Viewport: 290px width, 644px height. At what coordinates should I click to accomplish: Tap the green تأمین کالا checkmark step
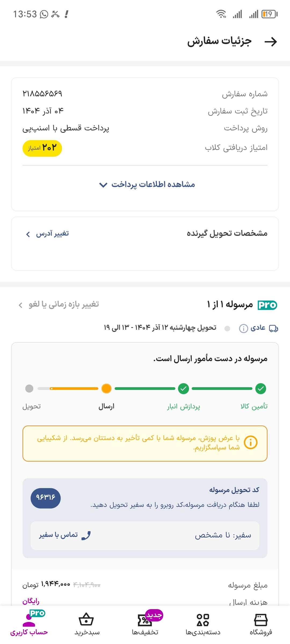(x=261, y=388)
